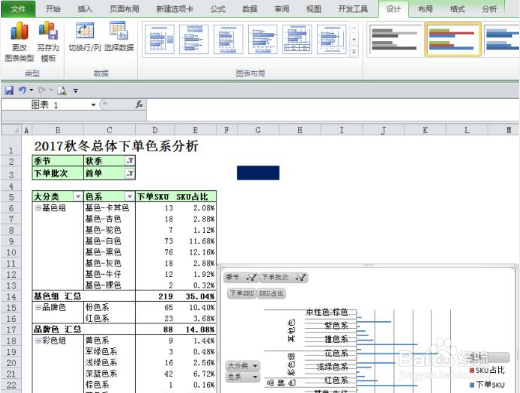Switch to the 公式 (Formulas) tab
Image resolution: width=520 pixels, height=393 pixels.
tap(218, 9)
